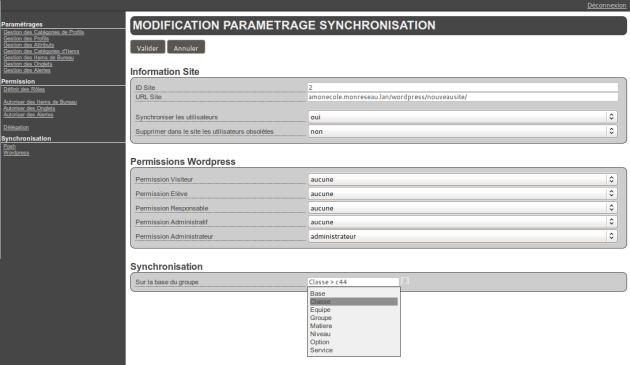The width and height of the screenshot is (630, 365).
Task: Click the Annuler button
Action: 186,47
